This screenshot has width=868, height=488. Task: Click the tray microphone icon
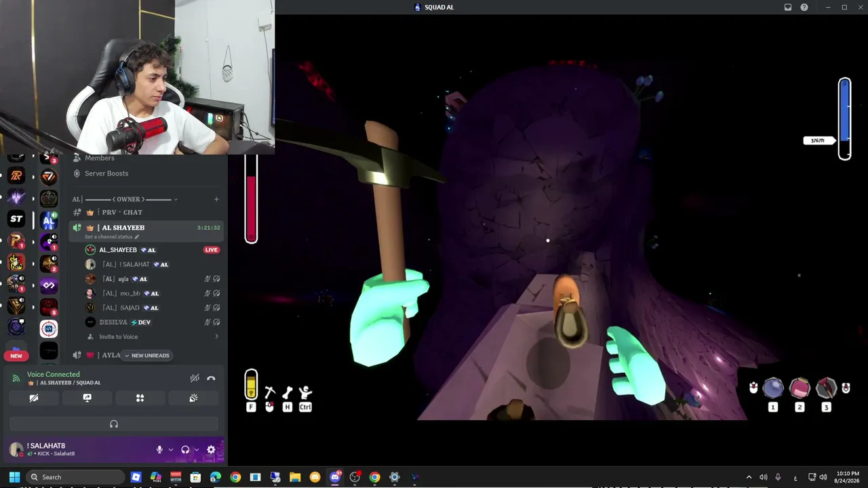(x=778, y=477)
